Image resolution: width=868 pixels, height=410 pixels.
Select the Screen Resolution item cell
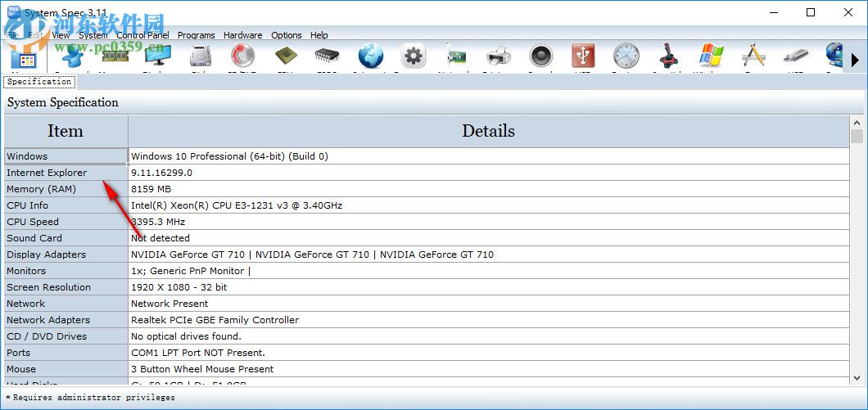click(66, 287)
